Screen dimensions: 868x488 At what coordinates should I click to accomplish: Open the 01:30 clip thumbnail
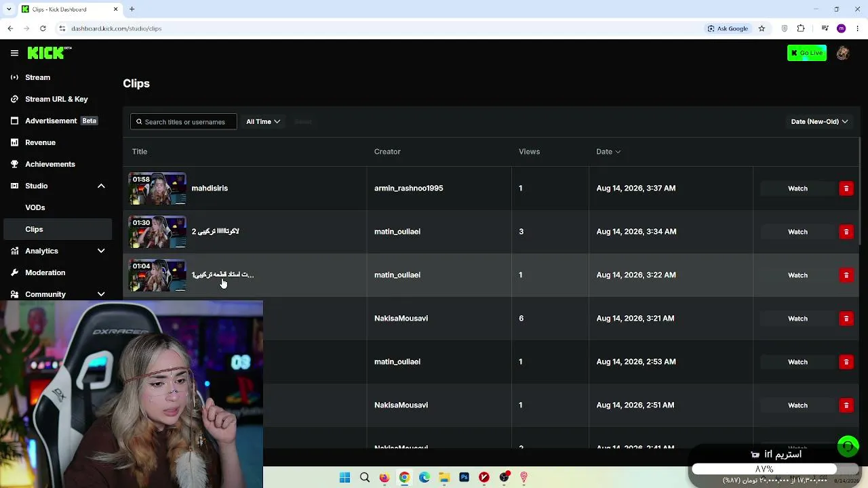pos(157,232)
